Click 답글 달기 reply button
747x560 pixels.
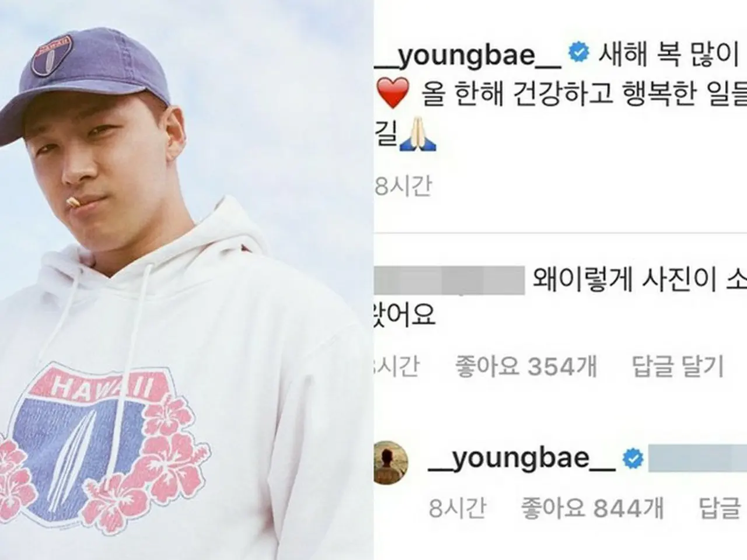click(x=678, y=367)
